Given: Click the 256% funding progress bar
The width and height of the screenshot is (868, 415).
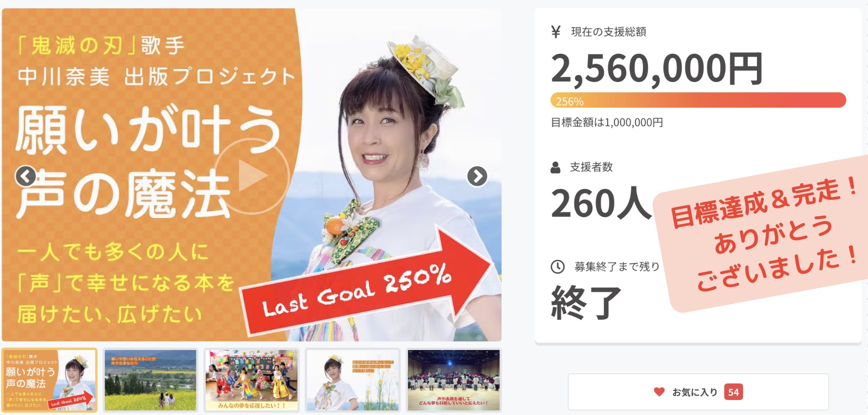Looking at the screenshot, I should click(x=698, y=100).
